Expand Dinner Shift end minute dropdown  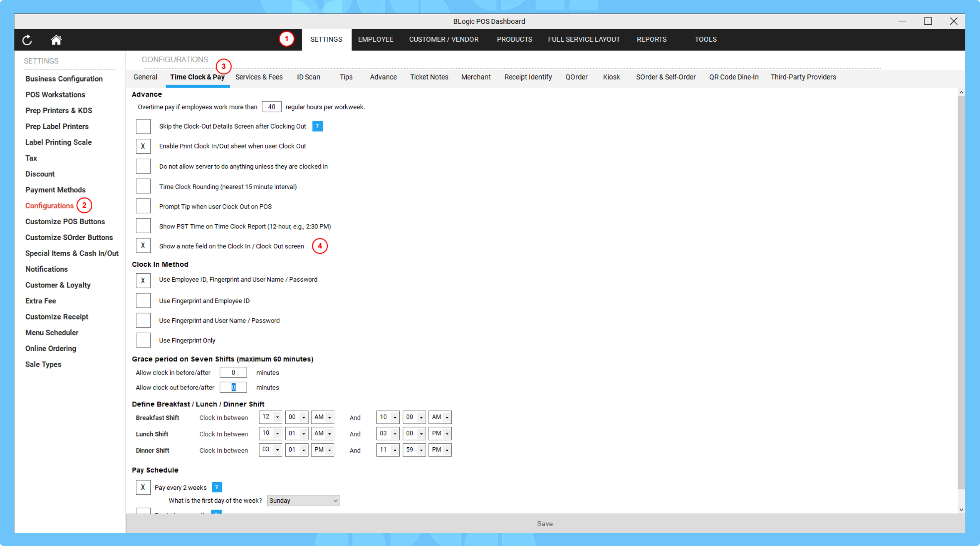414,450
